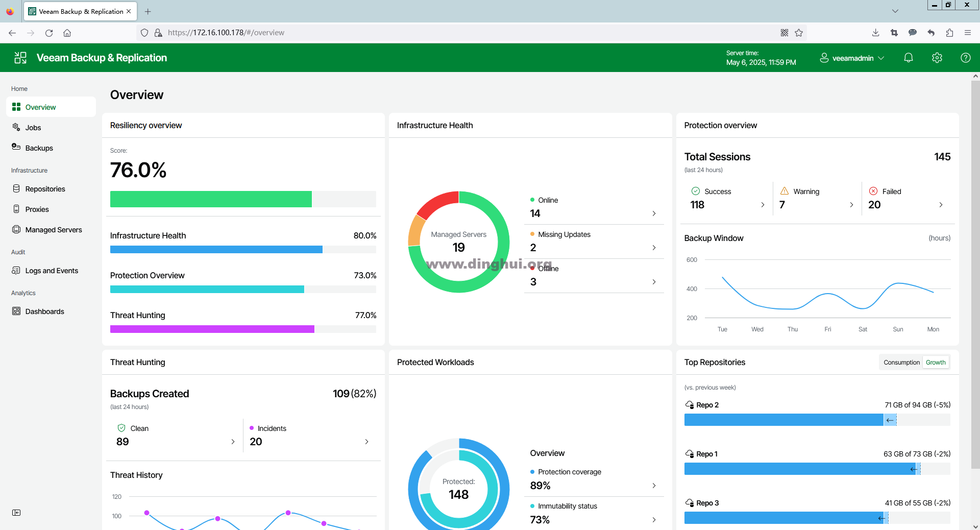980x530 pixels.
Task: Click the Clean shield icon
Action: coord(121,428)
